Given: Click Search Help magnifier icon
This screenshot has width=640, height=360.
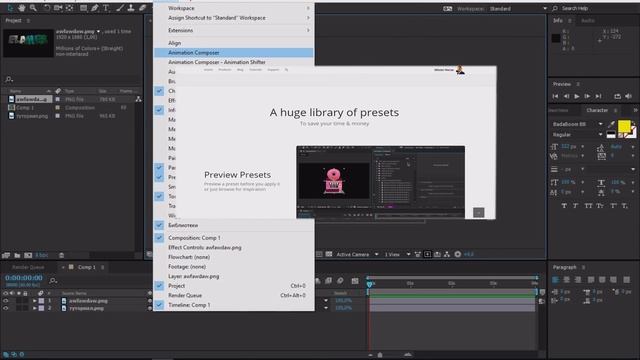Looking at the screenshot, I should tap(555, 8).
